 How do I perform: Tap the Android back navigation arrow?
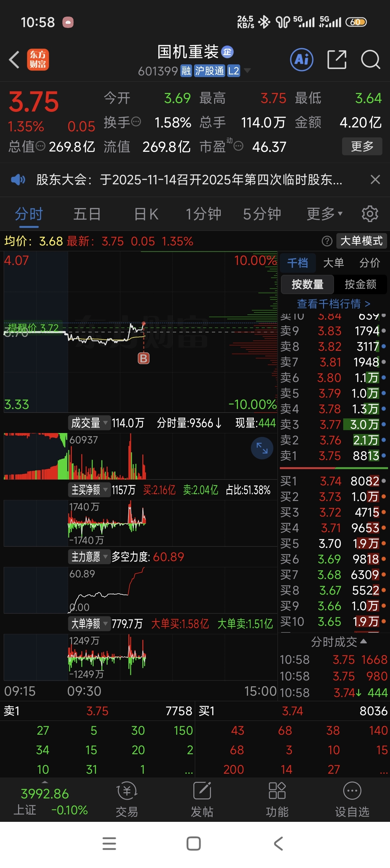[279, 843]
